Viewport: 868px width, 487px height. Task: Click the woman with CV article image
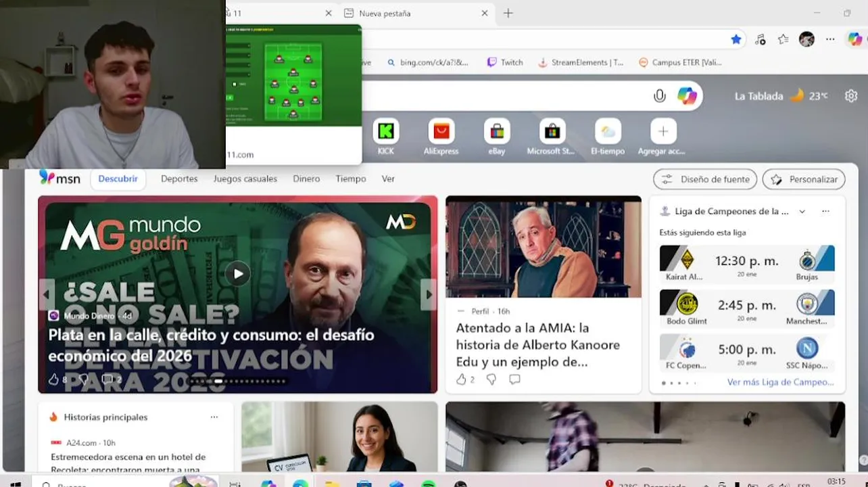pyautogui.click(x=339, y=436)
